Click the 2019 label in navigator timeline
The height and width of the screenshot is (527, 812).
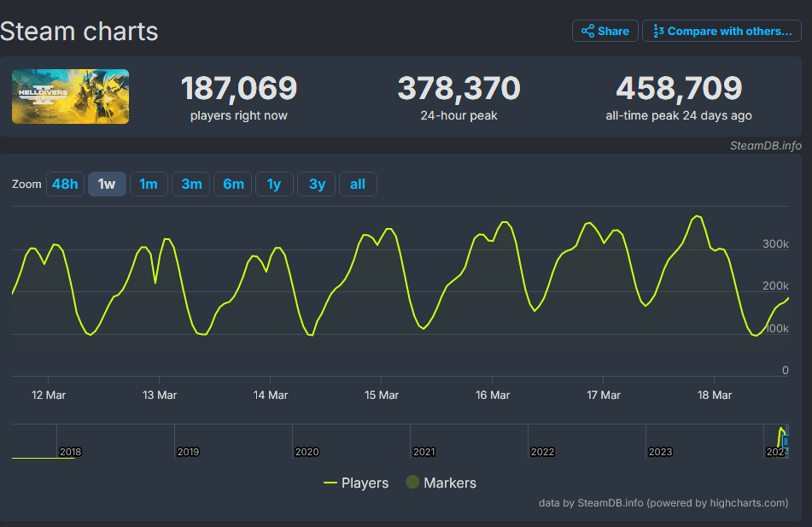(x=189, y=452)
